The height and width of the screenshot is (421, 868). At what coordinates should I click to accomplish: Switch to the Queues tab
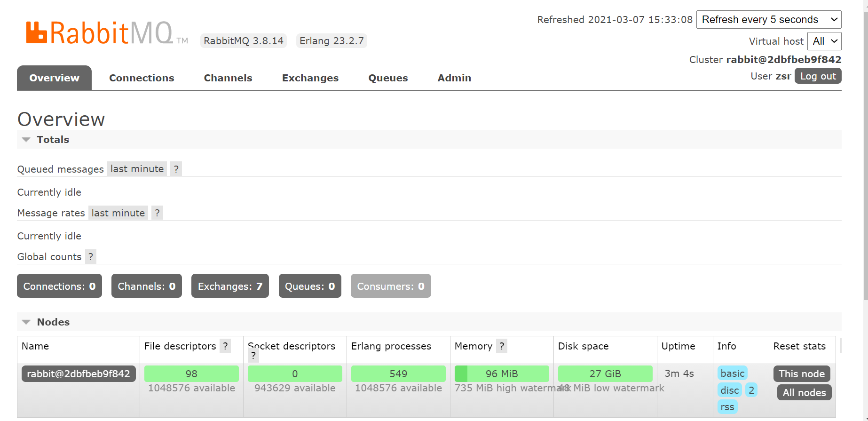pyautogui.click(x=388, y=78)
